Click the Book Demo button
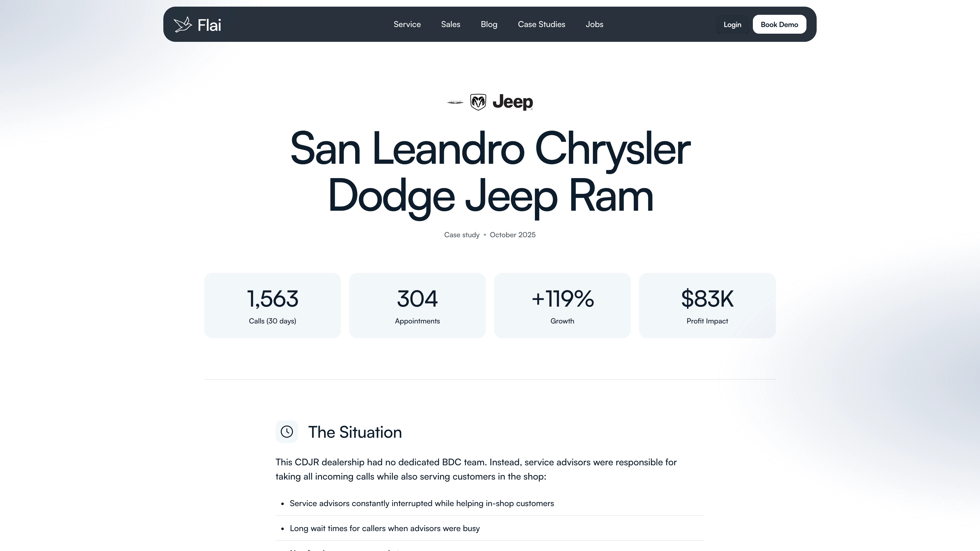The image size is (980, 551). coord(779,24)
